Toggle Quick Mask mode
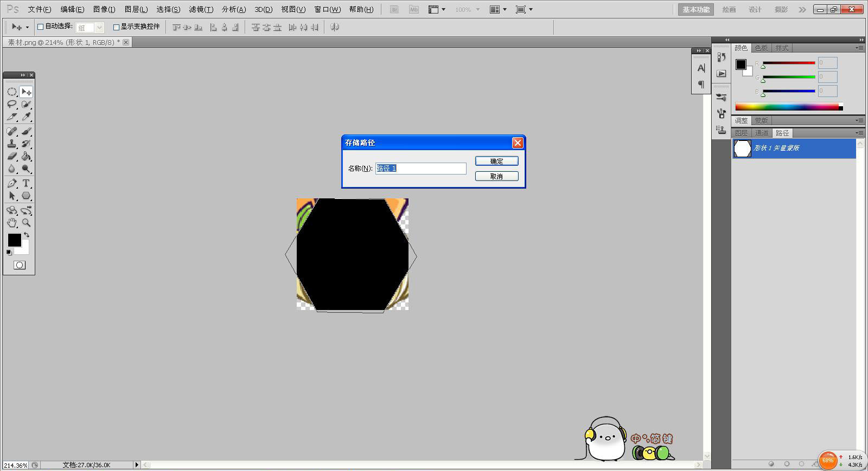The image size is (868, 471). tap(20, 265)
